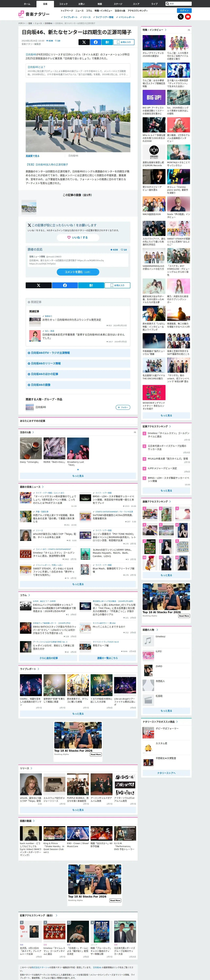
Task: Open 話題の人物 entry timelesz
Action: 160,637
